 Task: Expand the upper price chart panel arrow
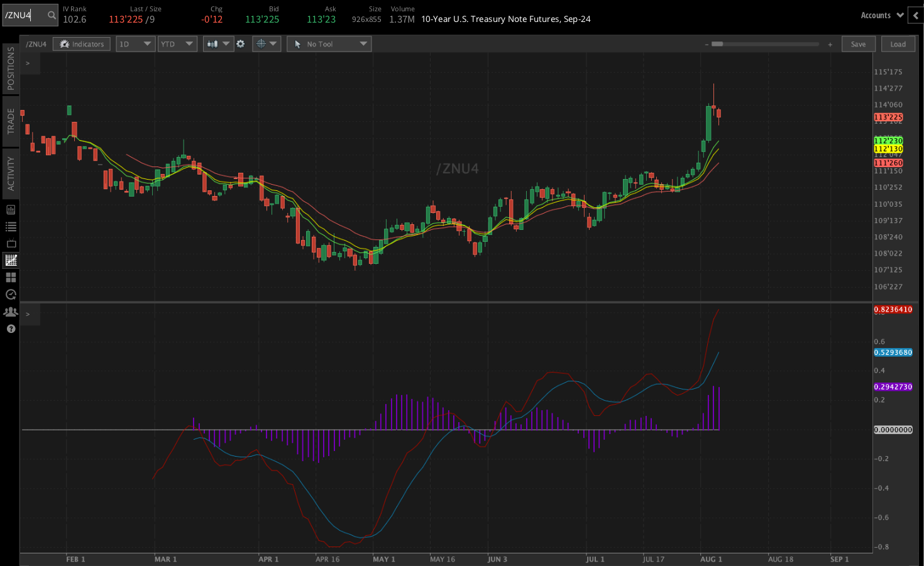click(28, 63)
